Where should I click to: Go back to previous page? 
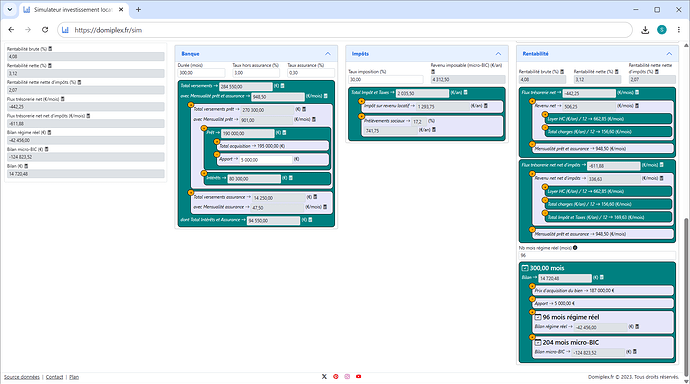coord(11,30)
